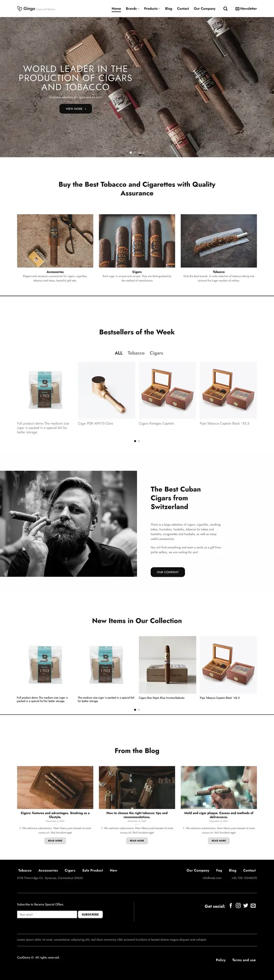Click the VIEW MORE hero button
The image size is (274, 980).
tap(76, 109)
